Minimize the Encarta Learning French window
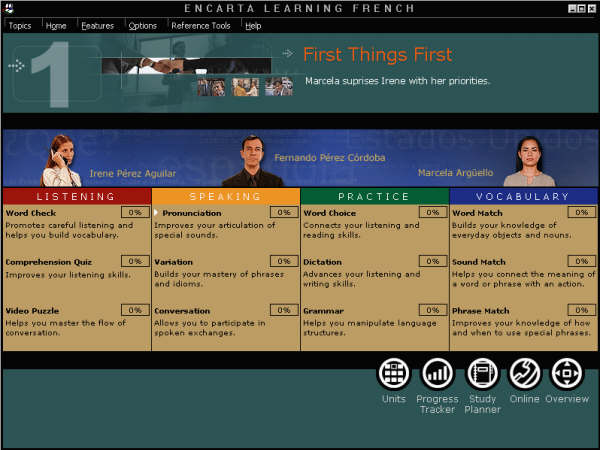Viewport: 600px width, 450px height. coord(572,8)
